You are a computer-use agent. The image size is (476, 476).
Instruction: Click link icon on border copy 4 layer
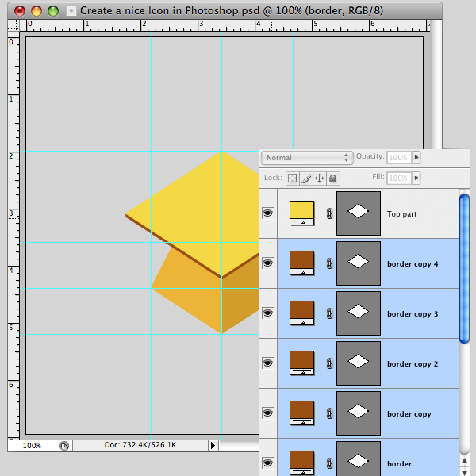[x=330, y=263]
